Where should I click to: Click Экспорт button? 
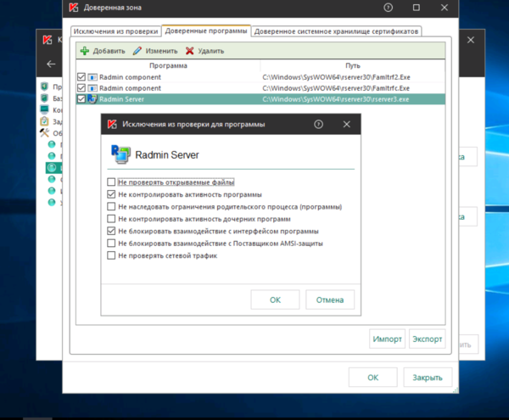[428, 339]
